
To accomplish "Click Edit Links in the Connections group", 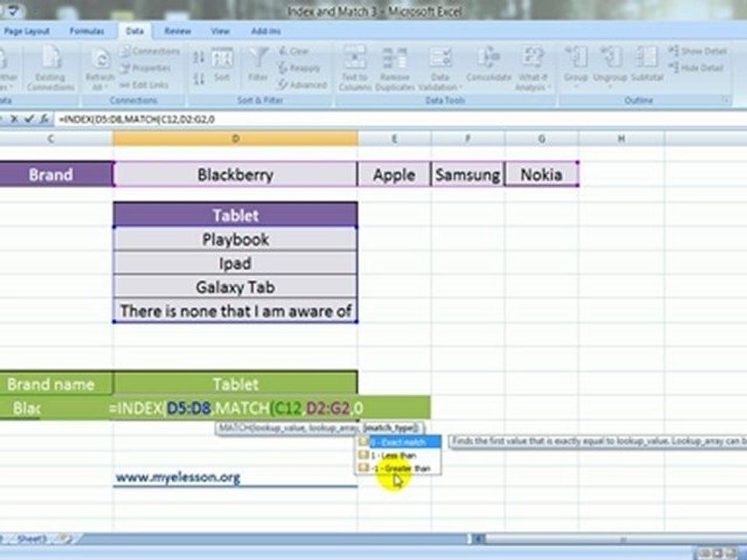I will (x=144, y=85).
